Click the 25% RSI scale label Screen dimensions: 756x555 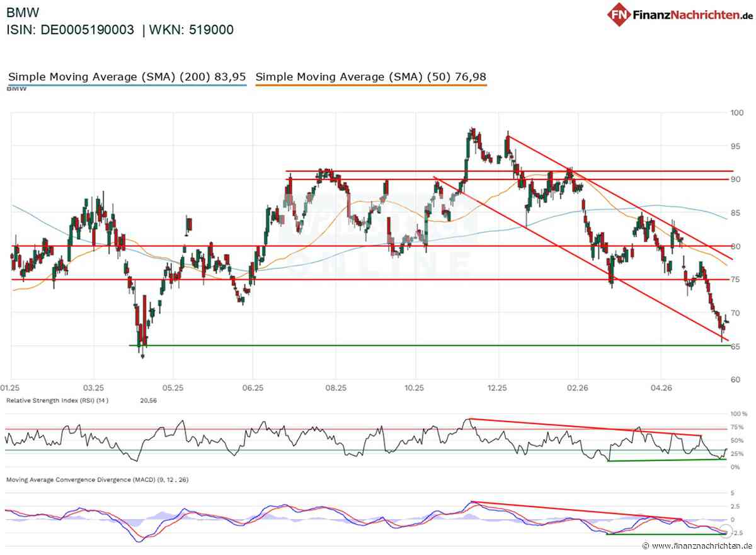(737, 454)
